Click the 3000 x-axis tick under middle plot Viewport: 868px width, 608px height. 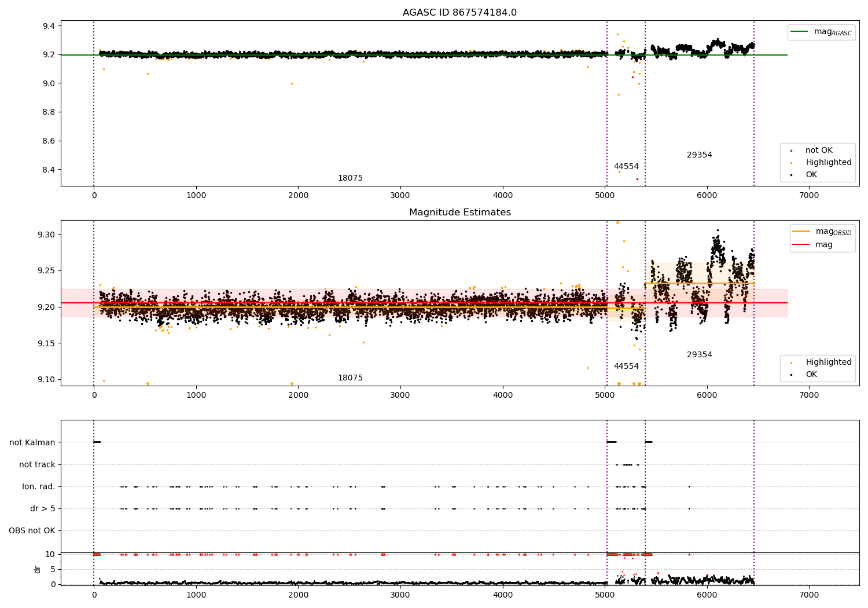[x=400, y=395]
